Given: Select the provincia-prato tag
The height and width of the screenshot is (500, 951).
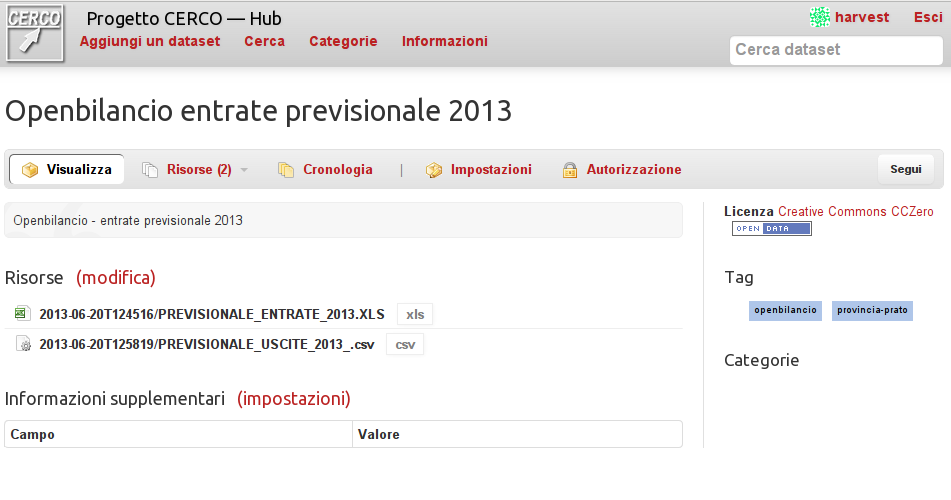Looking at the screenshot, I should click(x=872, y=310).
